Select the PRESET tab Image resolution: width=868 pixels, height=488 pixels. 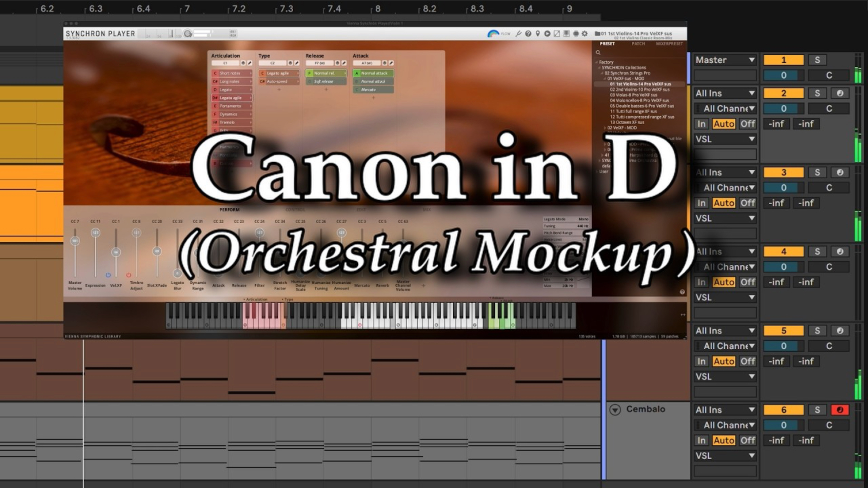607,44
